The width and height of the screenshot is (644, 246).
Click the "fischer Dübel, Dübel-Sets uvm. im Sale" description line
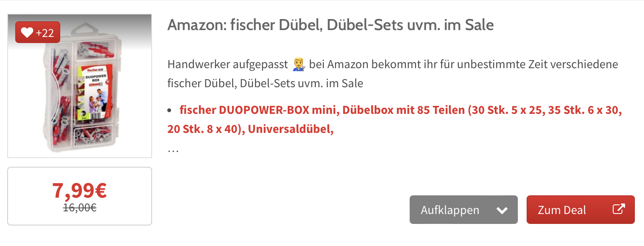tap(265, 83)
